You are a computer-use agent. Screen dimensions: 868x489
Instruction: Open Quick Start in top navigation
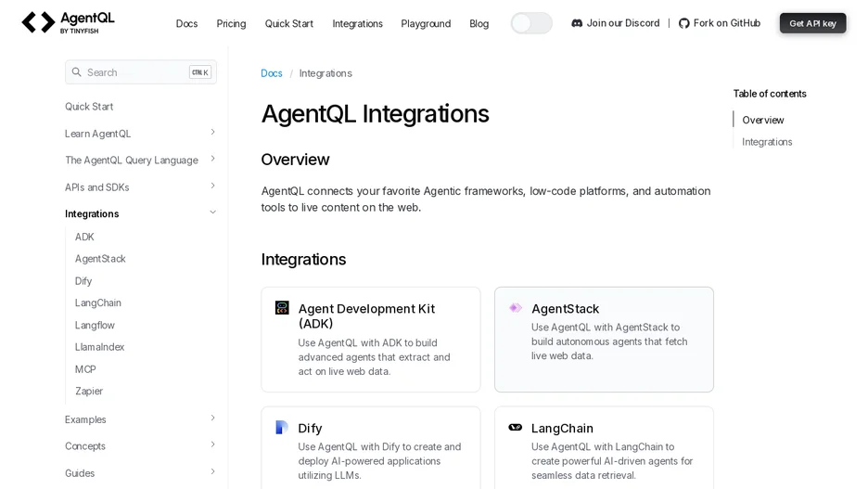289,23
